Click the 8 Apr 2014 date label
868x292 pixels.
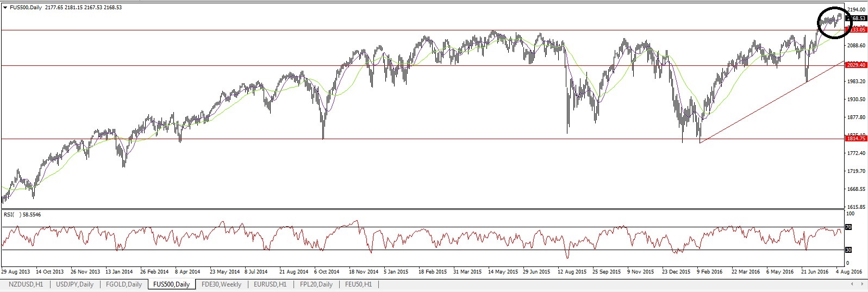tap(188, 271)
